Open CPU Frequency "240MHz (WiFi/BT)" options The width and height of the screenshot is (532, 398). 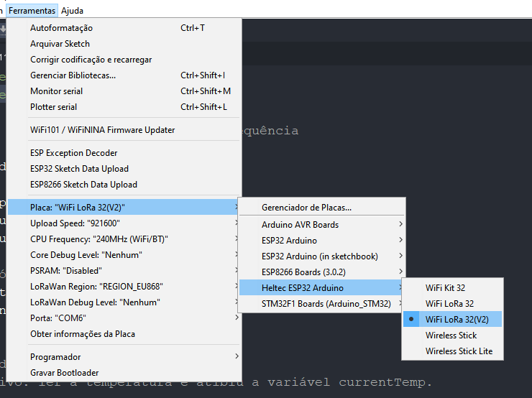tap(99, 239)
